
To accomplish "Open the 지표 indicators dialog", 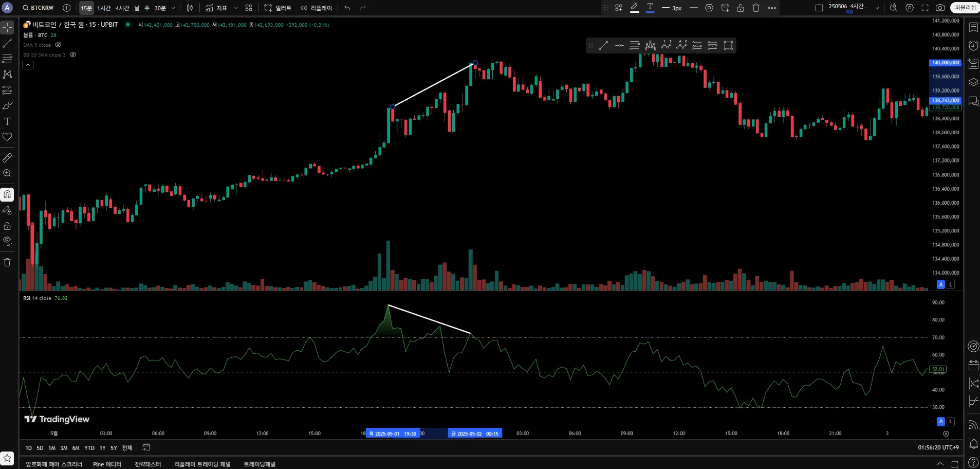I will point(216,8).
